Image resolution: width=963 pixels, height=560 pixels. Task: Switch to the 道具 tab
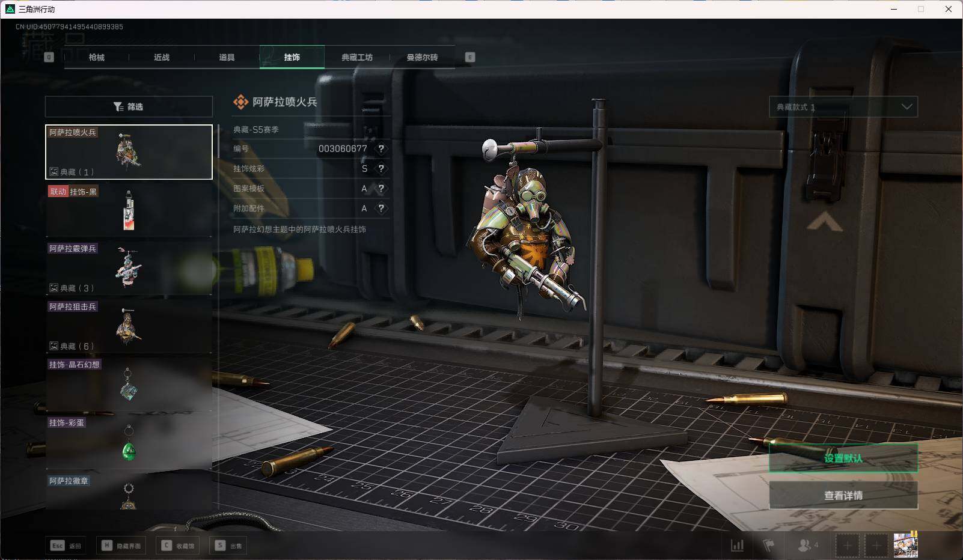tap(227, 57)
